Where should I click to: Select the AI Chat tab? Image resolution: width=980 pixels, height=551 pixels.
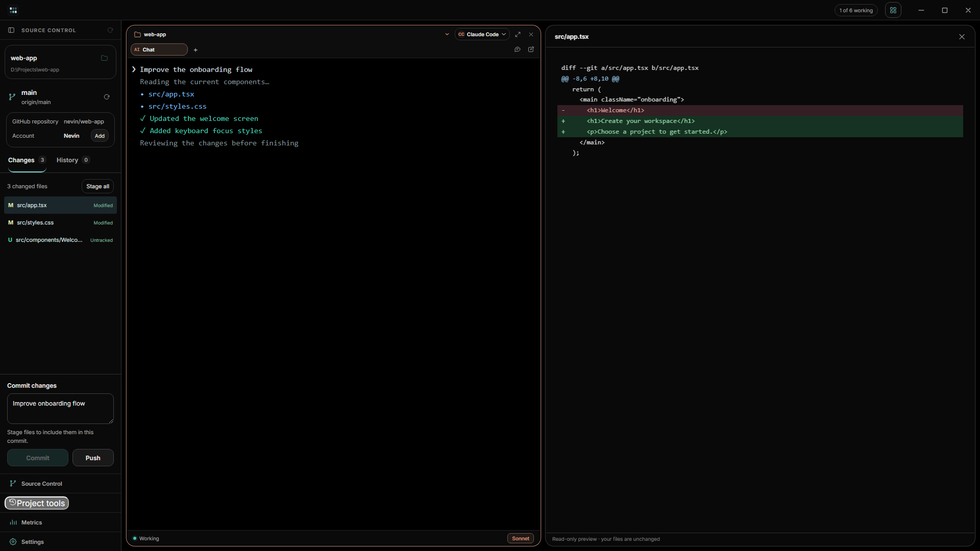[x=159, y=49]
